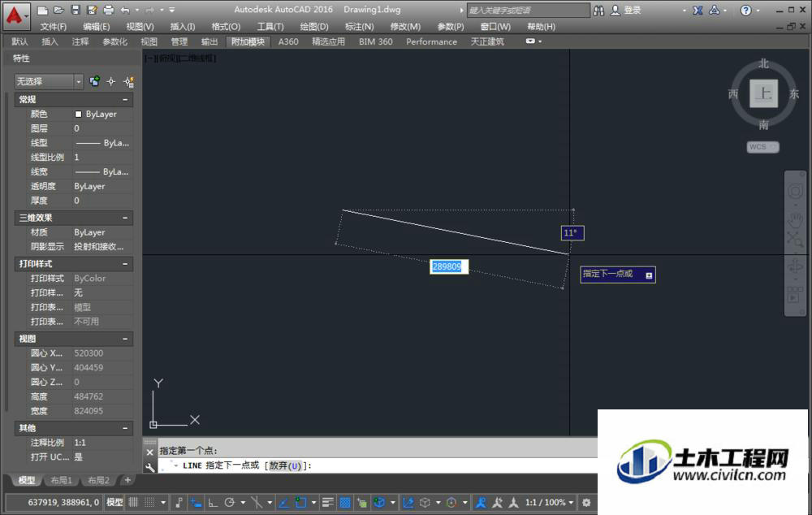Switch to the 布局1 layout tab
Viewport: 812px width, 515px height.
[x=61, y=480]
